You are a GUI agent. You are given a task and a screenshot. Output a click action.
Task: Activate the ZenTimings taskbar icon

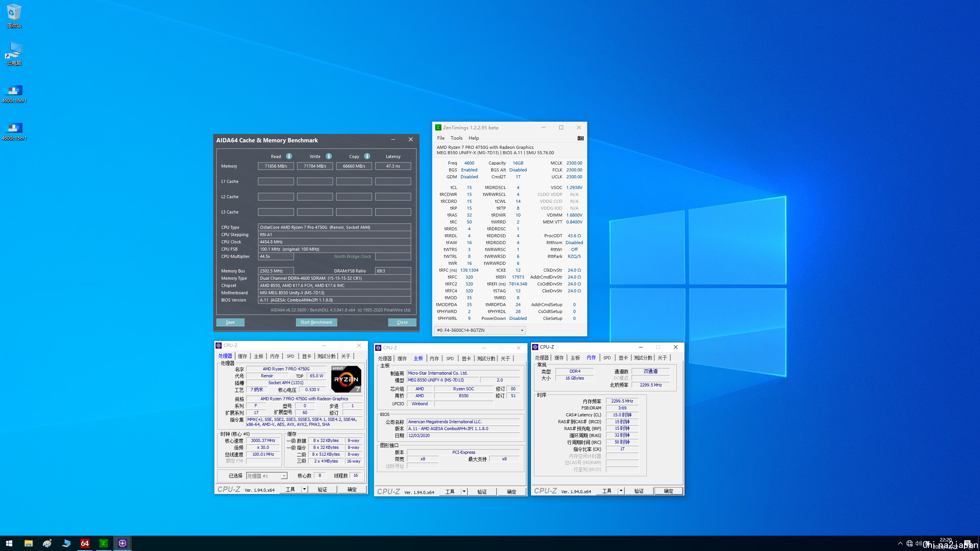[x=103, y=543]
